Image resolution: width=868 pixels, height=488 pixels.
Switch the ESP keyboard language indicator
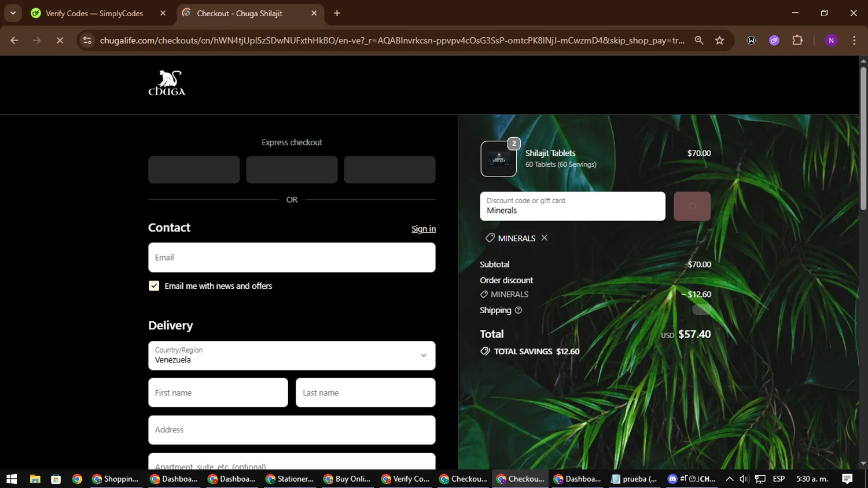coord(779,479)
